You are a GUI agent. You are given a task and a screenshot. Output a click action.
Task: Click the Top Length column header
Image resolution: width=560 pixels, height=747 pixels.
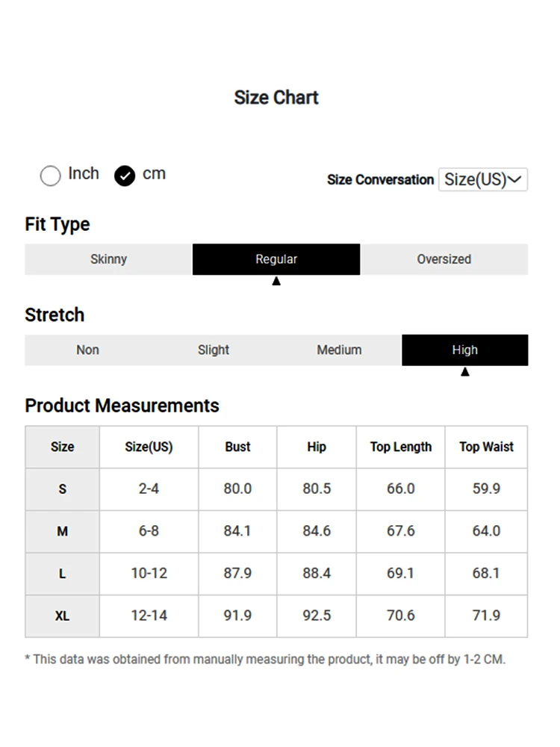401,447
